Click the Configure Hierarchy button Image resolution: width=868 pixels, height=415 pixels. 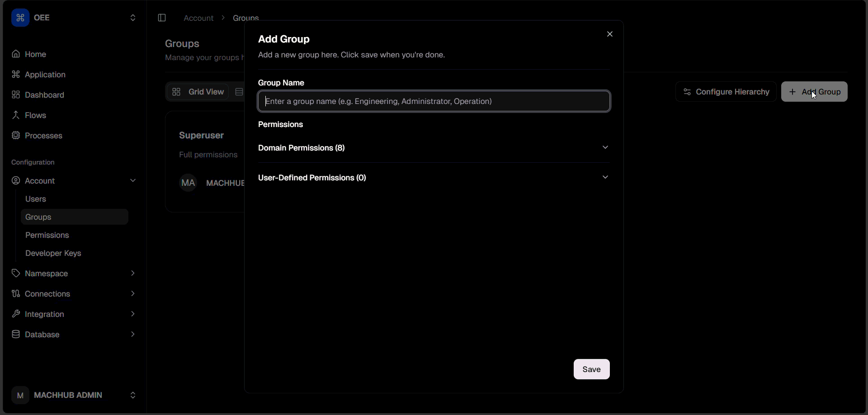click(x=726, y=92)
